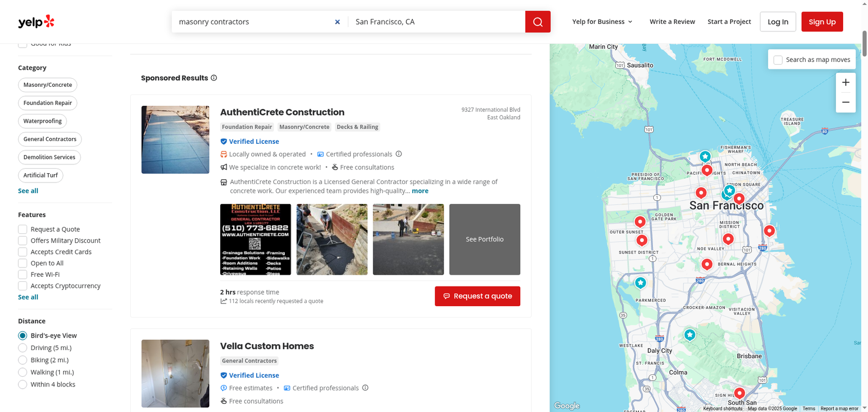
Task: Click See Portfolio tile
Action: [x=484, y=239]
